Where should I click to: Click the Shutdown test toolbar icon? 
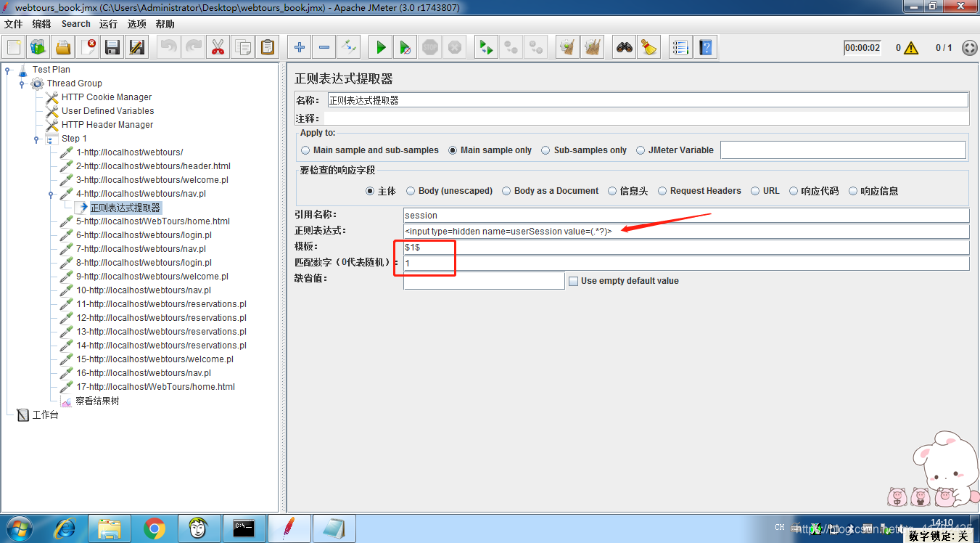454,48
